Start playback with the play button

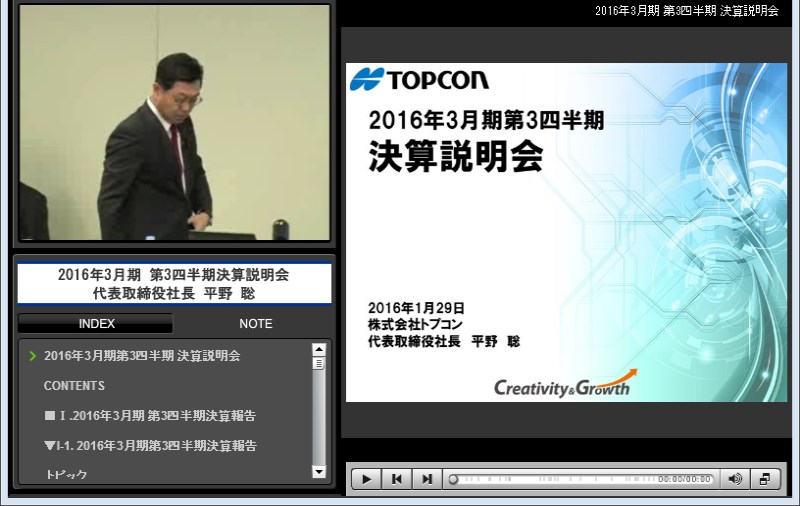[366, 479]
